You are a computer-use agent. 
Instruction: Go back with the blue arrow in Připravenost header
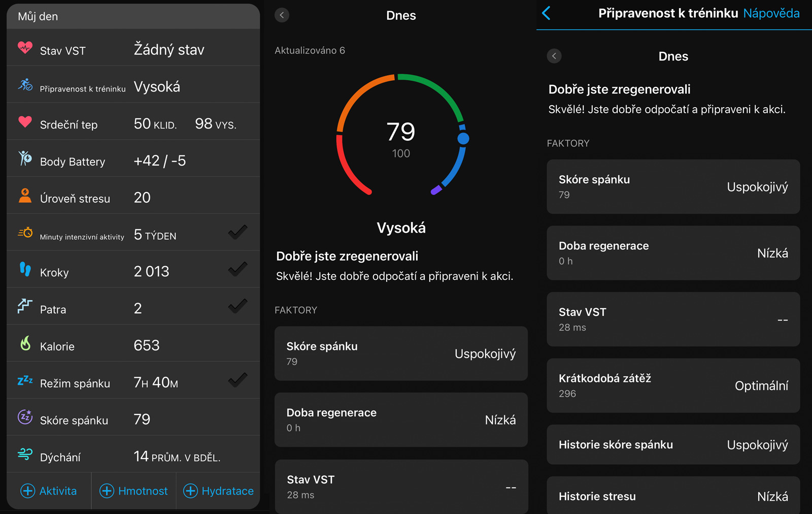(x=546, y=13)
